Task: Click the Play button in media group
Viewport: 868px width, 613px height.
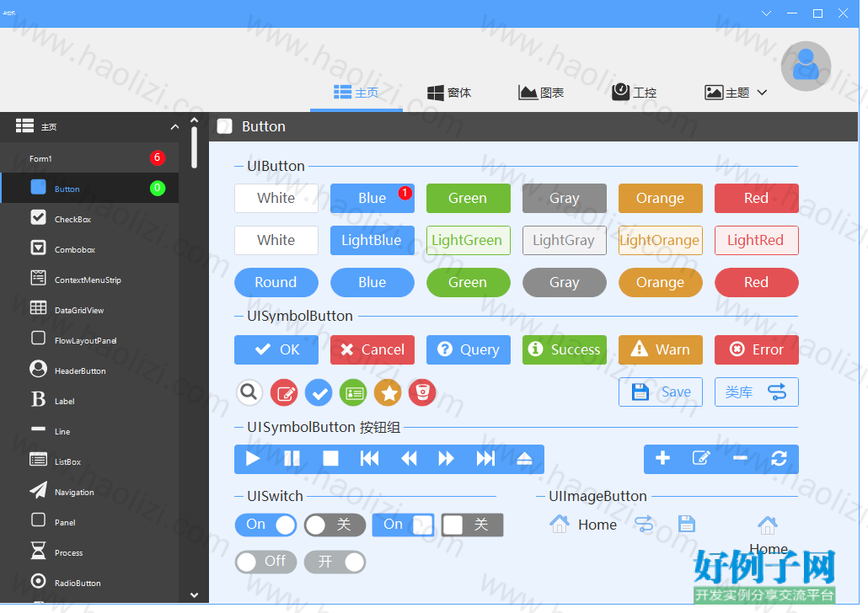Action: (x=253, y=459)
